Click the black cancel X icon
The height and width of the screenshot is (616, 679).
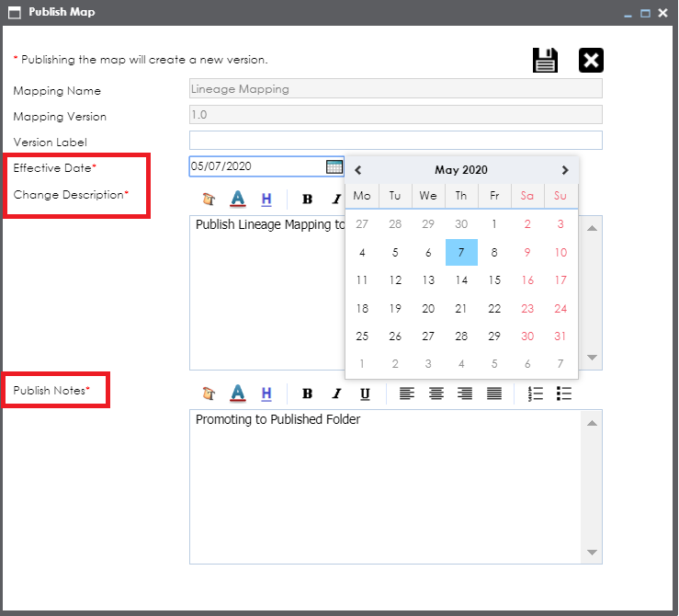591,60
